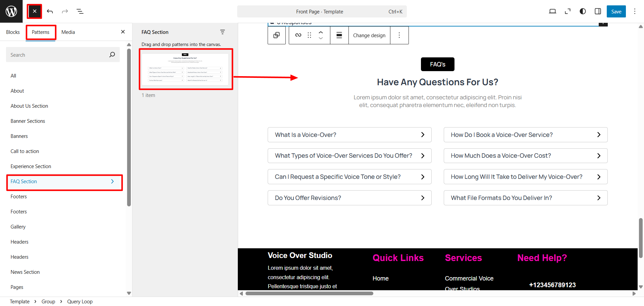Click the WordPress logo icon
The image size is (644, 306).
(x=11, y=11)
